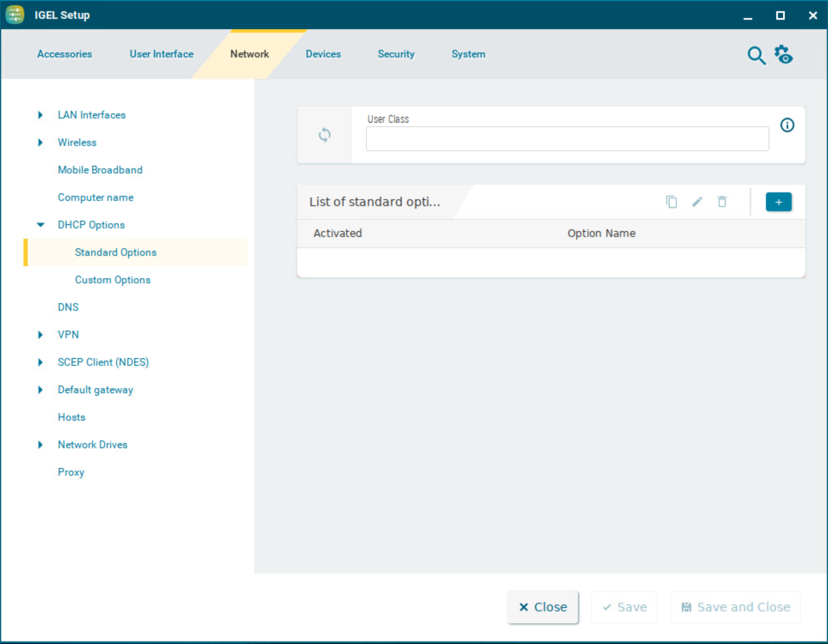This screenshot has height=644, width=828.
Task: Expand the Wireless section
Action: [x=40, y=142]
